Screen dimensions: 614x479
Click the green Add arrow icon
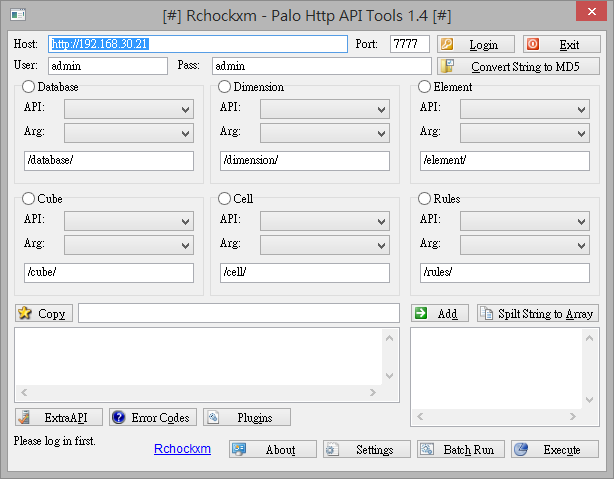[x=421, y=313]
